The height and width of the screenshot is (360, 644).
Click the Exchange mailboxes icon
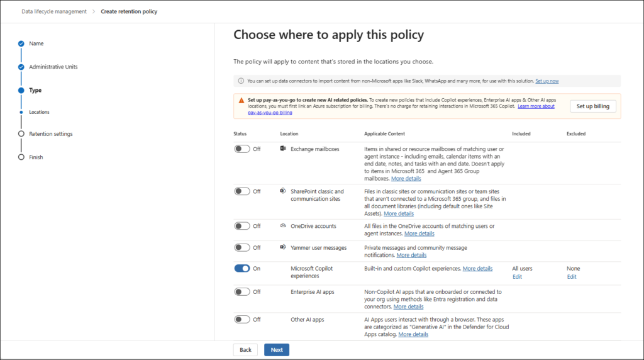(x=283, y=149)
